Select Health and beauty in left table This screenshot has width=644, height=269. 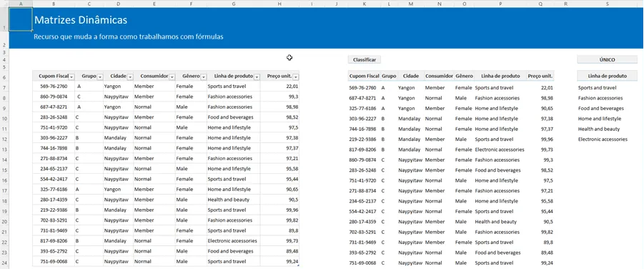click(233, 200)
